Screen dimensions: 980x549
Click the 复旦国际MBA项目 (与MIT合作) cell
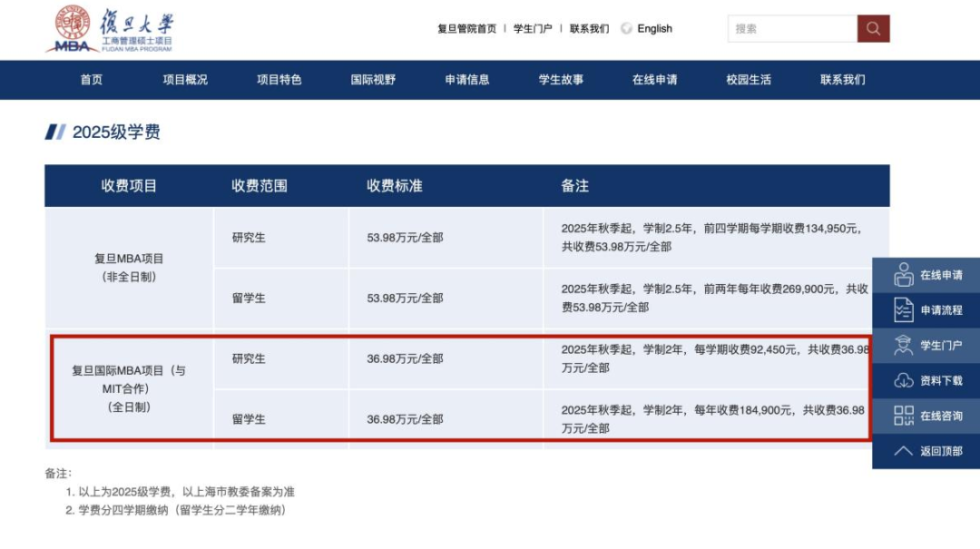click(129, 388)
